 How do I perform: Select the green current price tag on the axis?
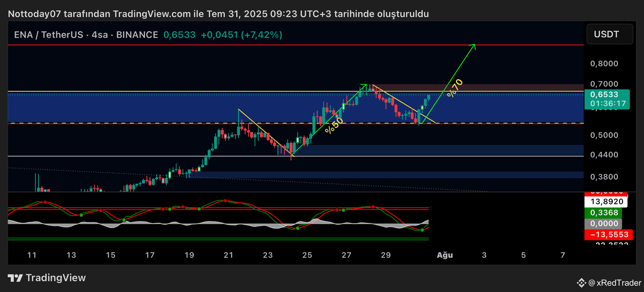pos(607,99)
